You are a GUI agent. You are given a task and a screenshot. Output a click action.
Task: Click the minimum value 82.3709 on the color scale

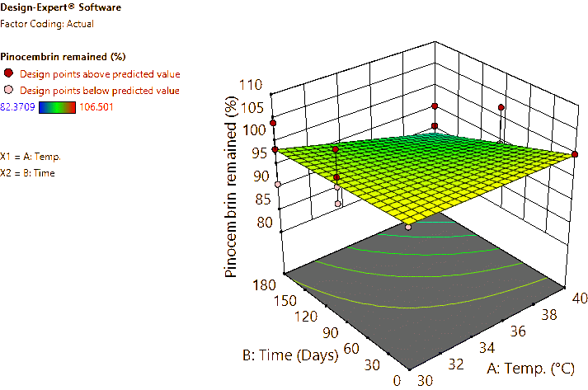coord(15,106)
